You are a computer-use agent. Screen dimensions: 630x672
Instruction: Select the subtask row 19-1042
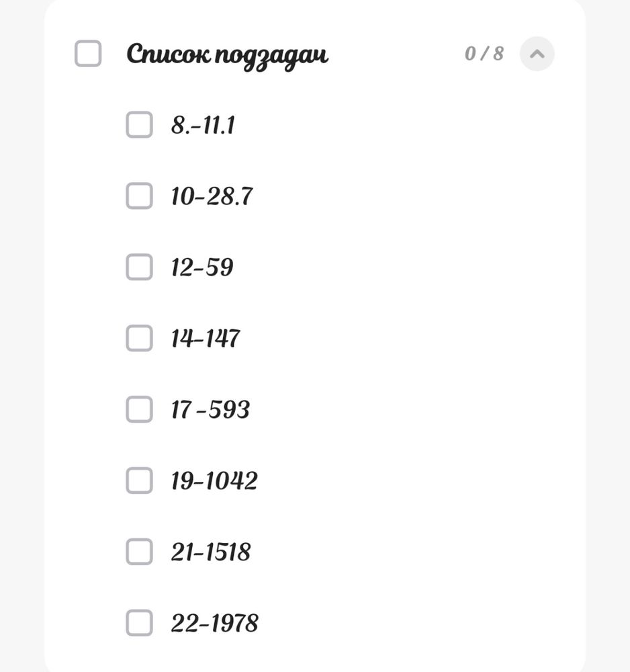[214, 481]
